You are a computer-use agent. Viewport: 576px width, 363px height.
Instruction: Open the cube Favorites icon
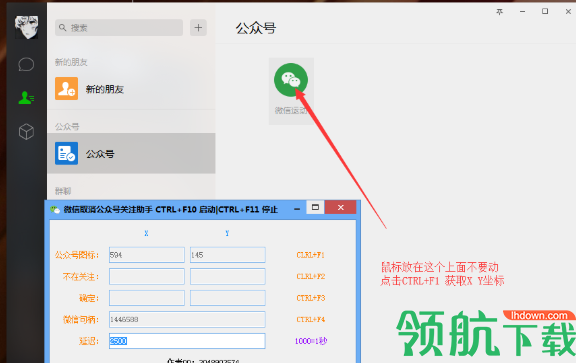26,132
